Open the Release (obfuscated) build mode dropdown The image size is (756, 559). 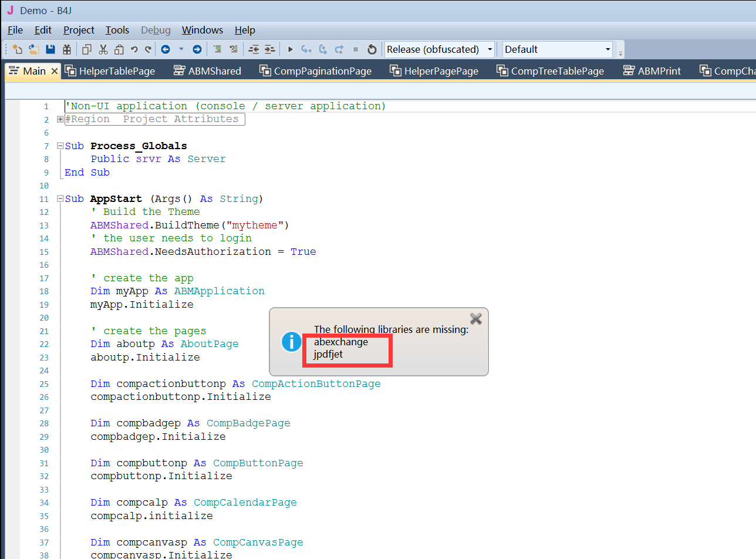(439, 49)
